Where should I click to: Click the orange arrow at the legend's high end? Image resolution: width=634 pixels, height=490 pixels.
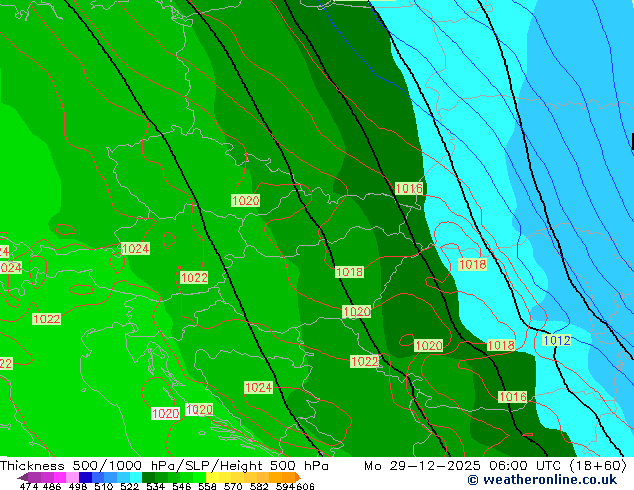coord(298,477)
